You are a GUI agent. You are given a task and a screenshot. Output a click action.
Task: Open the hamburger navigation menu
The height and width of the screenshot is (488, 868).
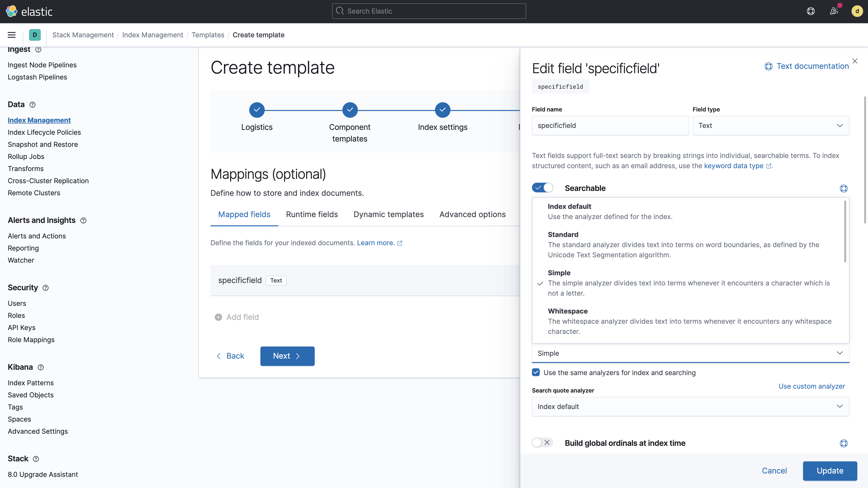pos(11,35)
